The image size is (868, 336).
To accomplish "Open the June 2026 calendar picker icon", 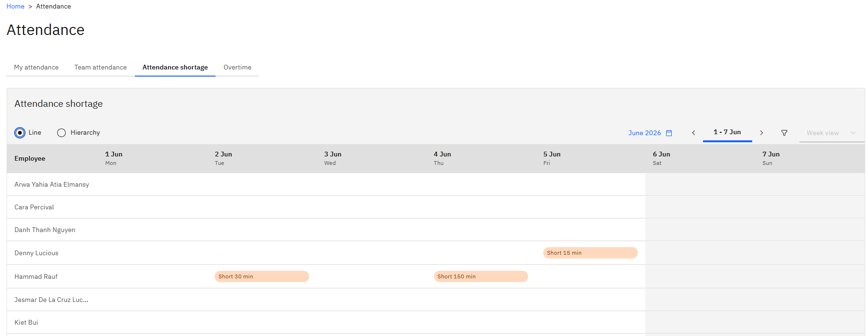I will [669, 133].
